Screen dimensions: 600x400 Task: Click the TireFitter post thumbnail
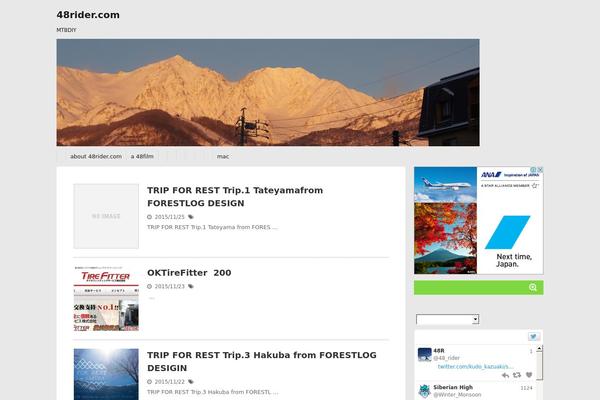point(106,299)
